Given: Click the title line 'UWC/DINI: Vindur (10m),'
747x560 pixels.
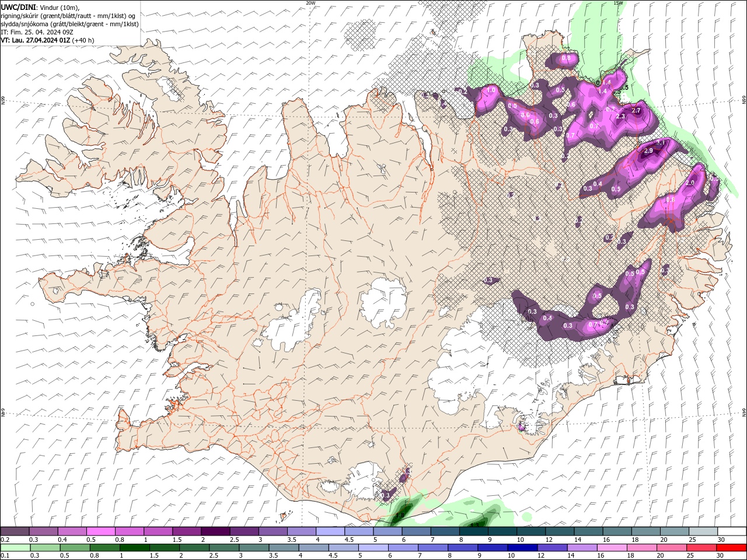Looking at the screenshot, I should tap(39, 7).
